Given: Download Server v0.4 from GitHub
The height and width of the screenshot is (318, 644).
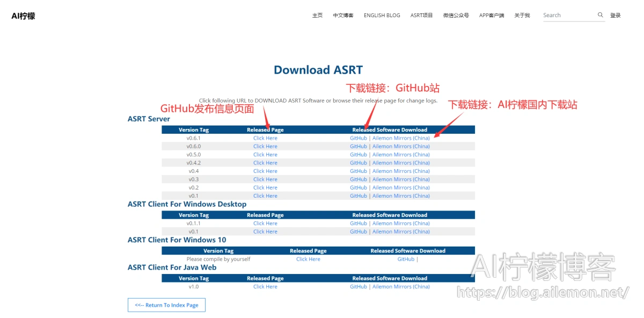Looking at the screenshot, I should click(358, 171).
